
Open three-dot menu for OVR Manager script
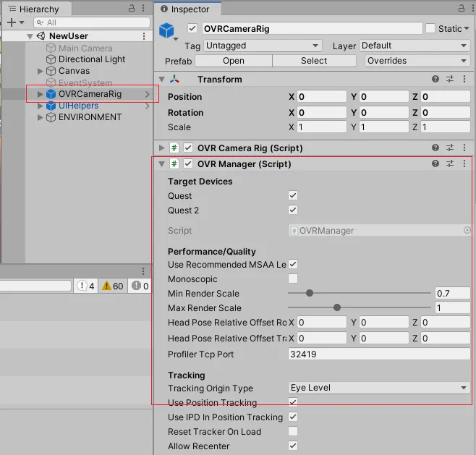coord(464,164)
